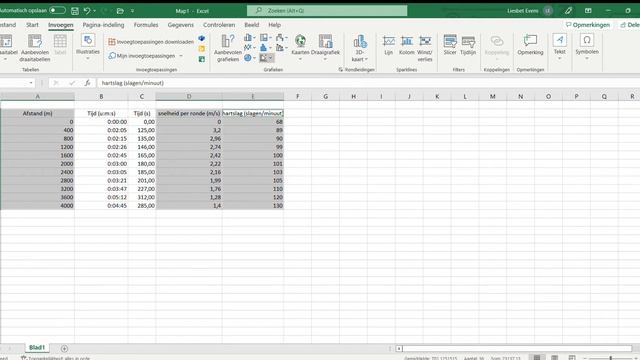Switch to Page Layout view in status bar
The height and width of the screenshot is (360, 640).
(x=554, y=358)
